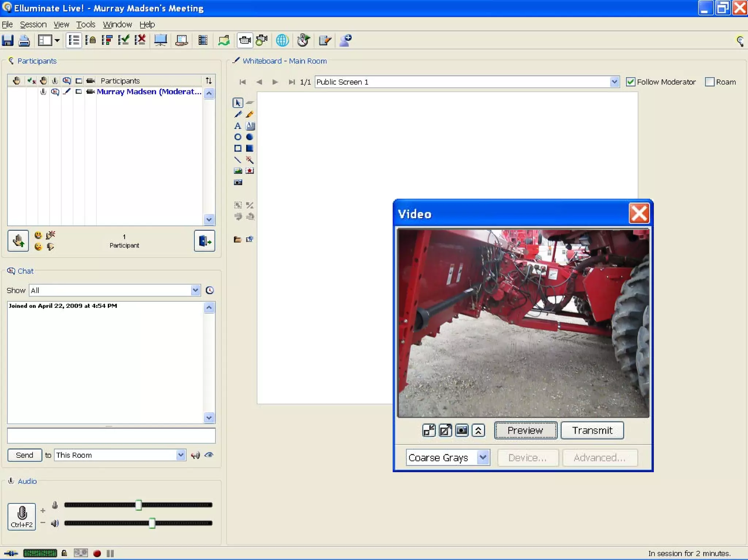Image resolution: width=748 pixels, height=560 pixels.
Task: Toggle the microphone talk button
Action: click(x=22, y=516)
